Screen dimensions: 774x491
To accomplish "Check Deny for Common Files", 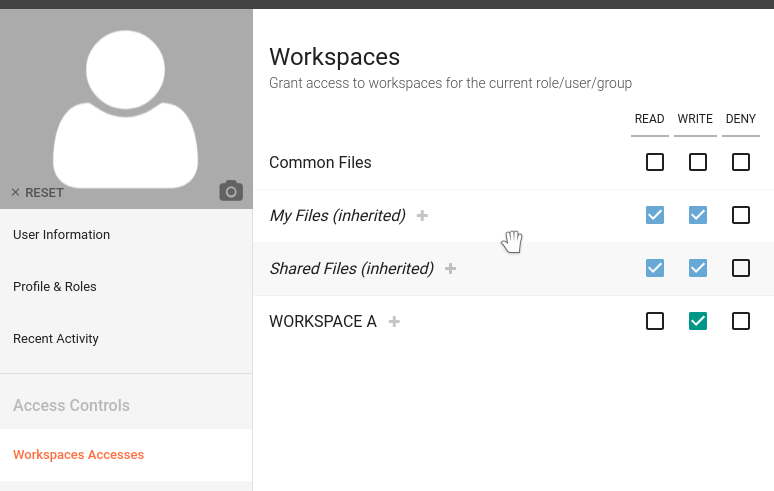I will [x=740, y=162].
